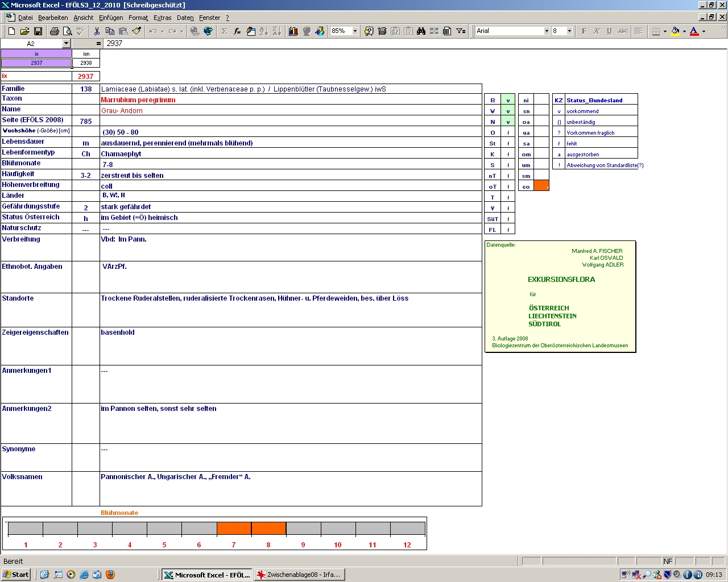Screen dimensions: 728x582
Task: Open the Datei menu
Action: click(x=26, y=18)
